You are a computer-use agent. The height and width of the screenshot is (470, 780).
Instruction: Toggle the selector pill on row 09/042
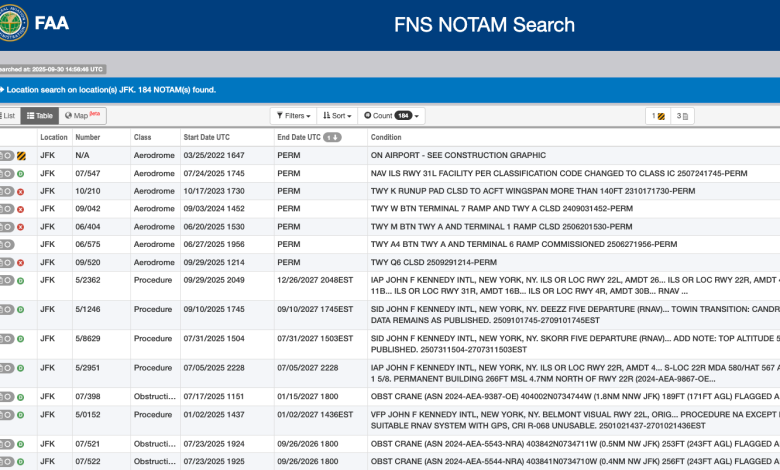point(7,209)
